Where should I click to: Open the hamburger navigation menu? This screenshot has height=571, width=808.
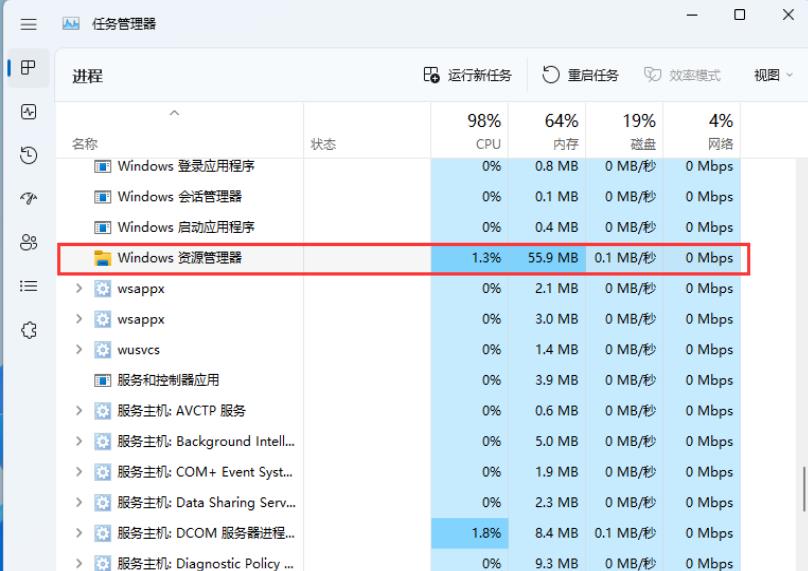(x=28, y=24)
